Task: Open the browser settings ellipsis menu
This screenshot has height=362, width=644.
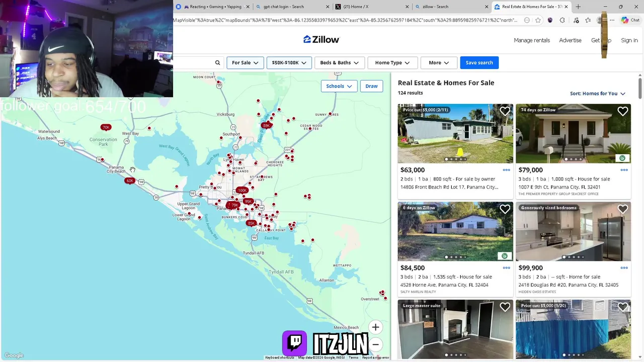Action: tap(612, 20)
